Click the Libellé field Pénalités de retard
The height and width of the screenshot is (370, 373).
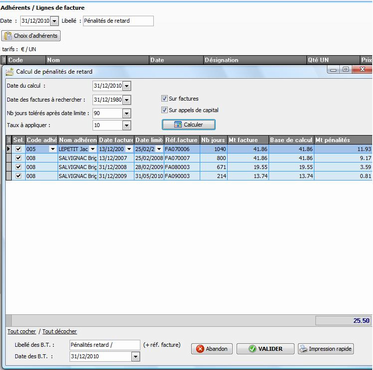tap(118, 21)
